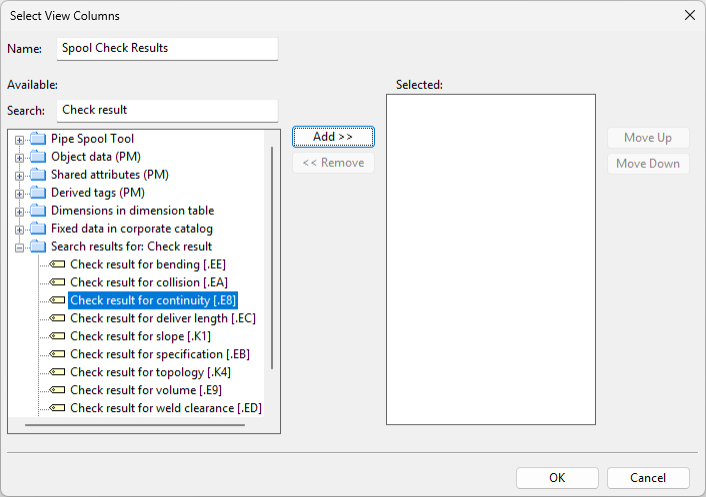Select Check result for specification [.EB]
This screenshot has height=497, width=706.
tap(159, 354)
